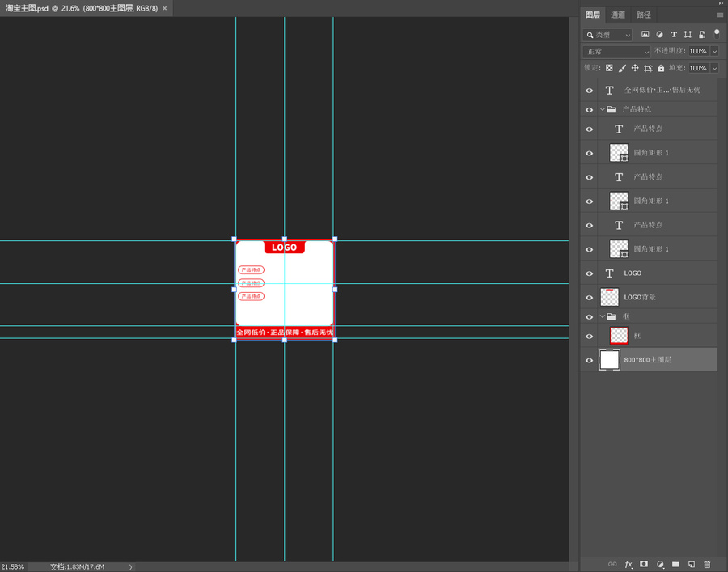Screen dimensions: 728x572
Task: Switch to the 图层 tab
Action: (x=592, y=15)
